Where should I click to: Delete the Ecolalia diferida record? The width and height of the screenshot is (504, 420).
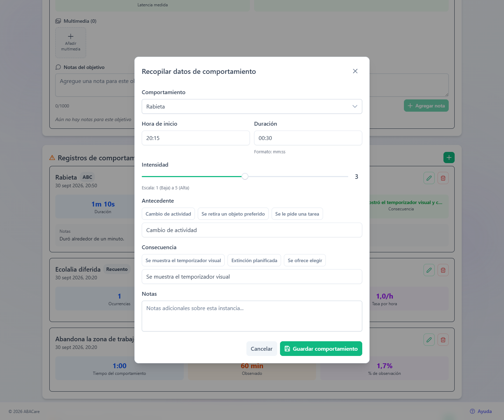coord(443,270)
